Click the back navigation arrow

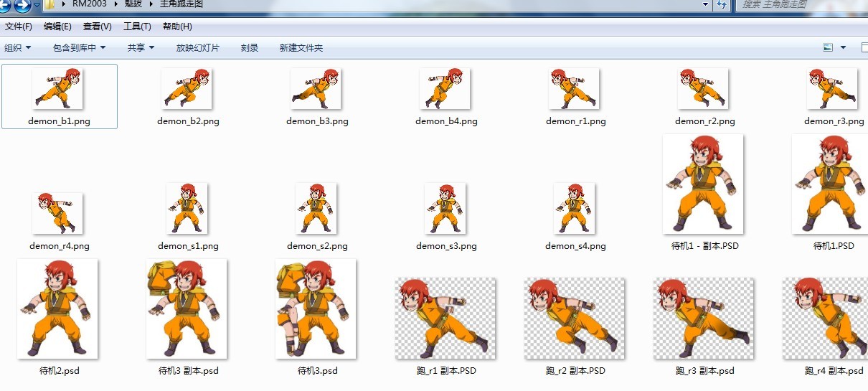tap(5, 5)
